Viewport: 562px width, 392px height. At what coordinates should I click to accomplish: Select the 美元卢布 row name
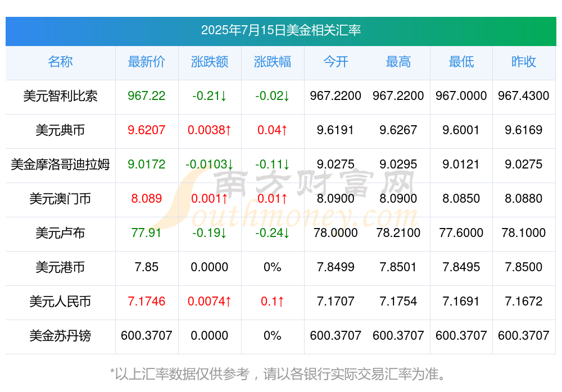(60, 233)
